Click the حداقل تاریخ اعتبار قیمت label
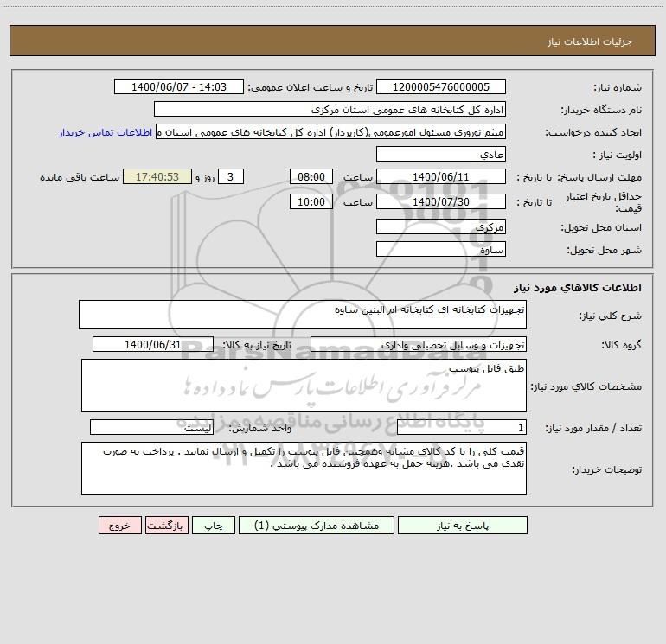 point(604,202)
